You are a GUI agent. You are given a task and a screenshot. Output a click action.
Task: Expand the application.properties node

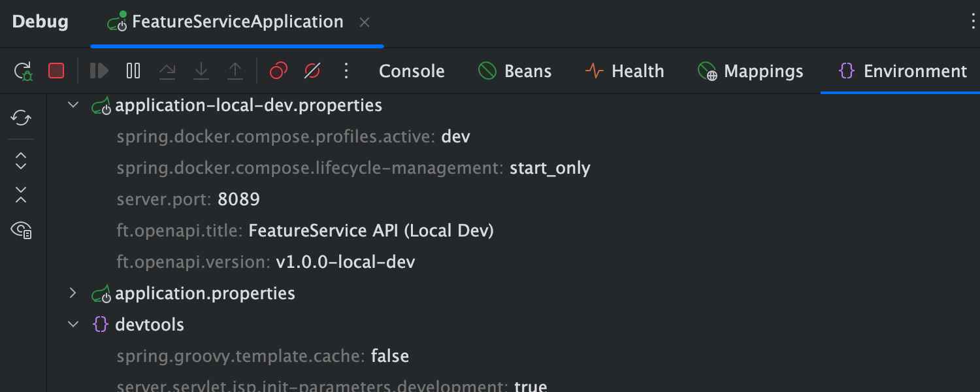coord(73,293)
